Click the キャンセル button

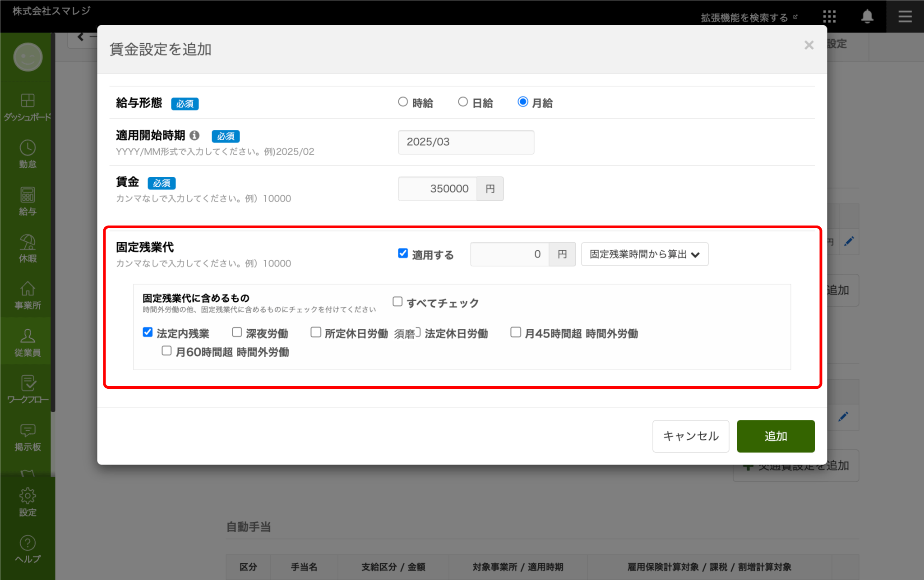tap(690, 436)
